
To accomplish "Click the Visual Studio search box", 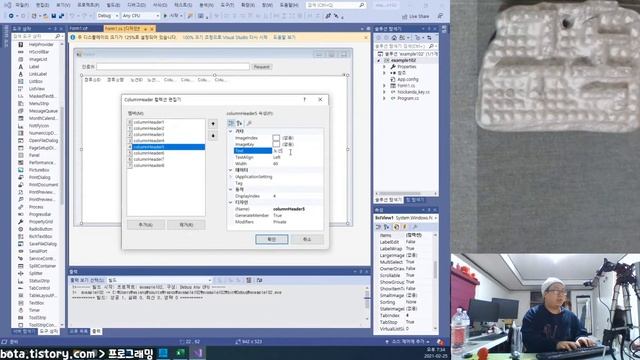I will 336,5.
